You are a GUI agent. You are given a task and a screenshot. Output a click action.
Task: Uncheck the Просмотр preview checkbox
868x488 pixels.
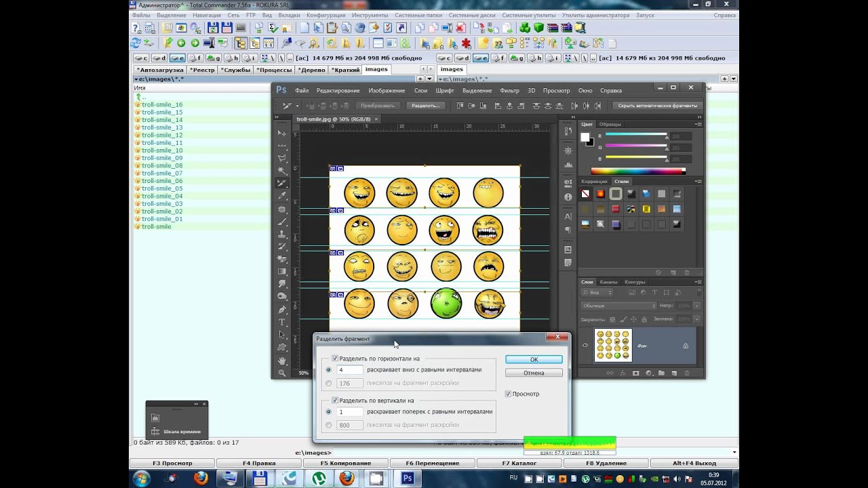509,394
